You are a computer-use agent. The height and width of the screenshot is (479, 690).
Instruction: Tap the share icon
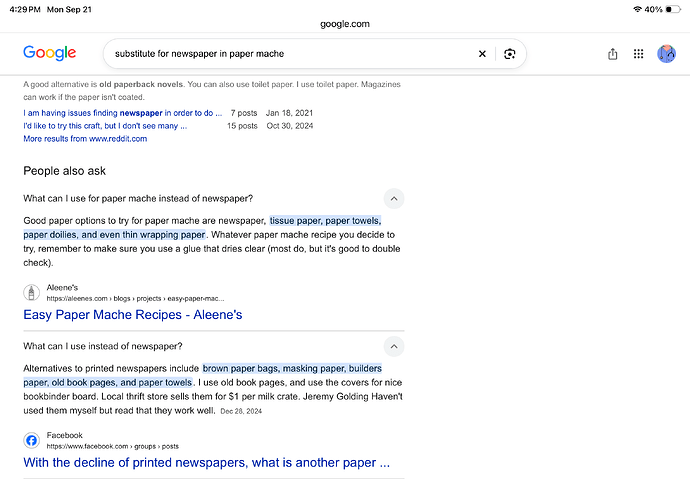pyautogui.click(x=613, y=54)
